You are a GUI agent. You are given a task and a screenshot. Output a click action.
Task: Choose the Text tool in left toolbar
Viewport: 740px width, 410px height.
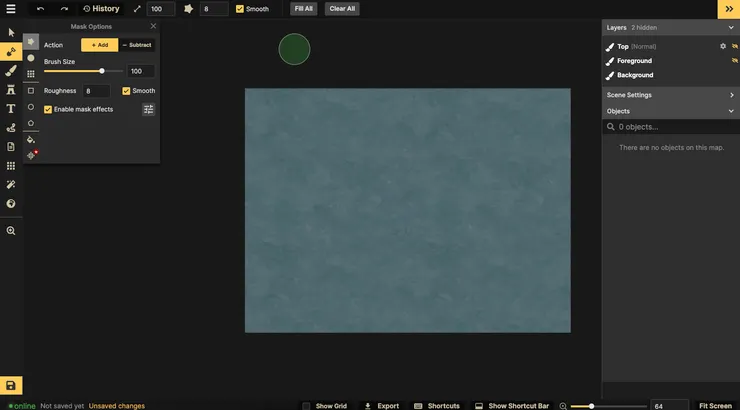tap(11, 108)
